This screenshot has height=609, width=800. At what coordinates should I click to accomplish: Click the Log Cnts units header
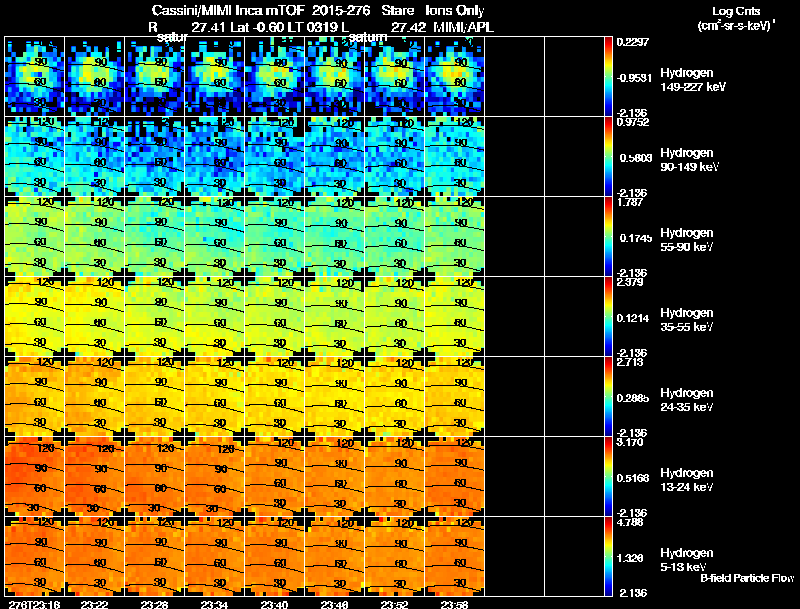[x=736, y=18]
